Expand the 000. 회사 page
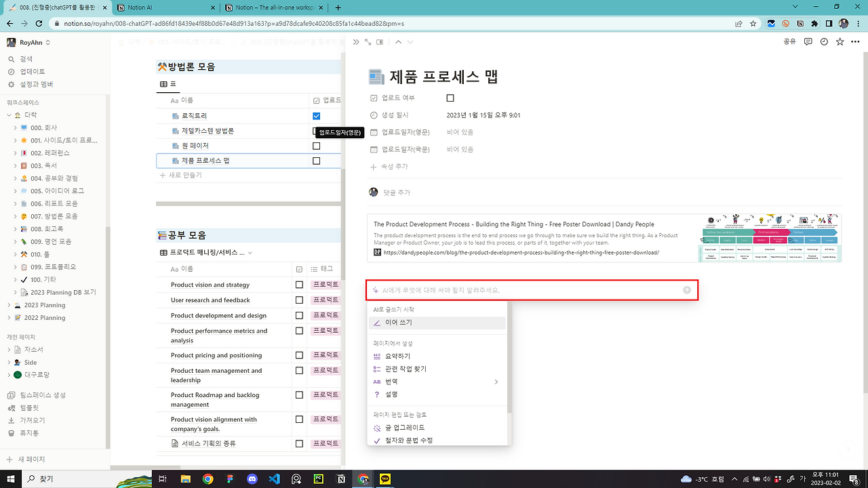The width and height of the screenshot is (868, 488). 15,127
